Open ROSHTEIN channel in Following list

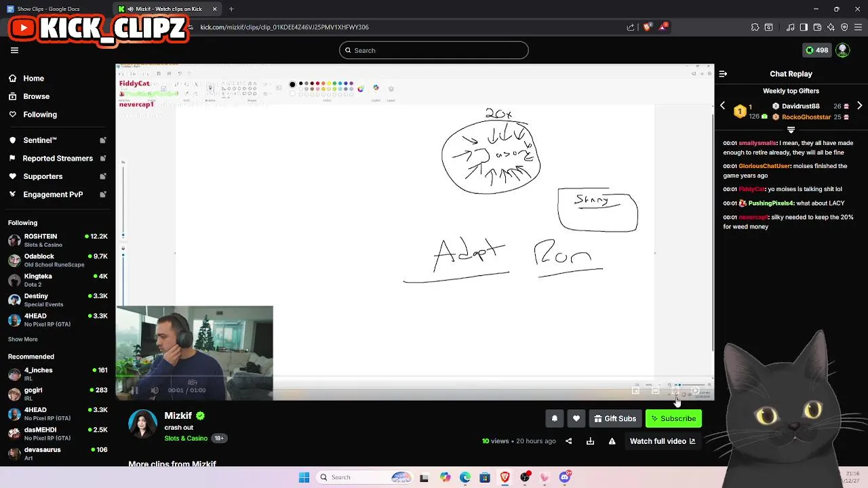tap(58, 240)
